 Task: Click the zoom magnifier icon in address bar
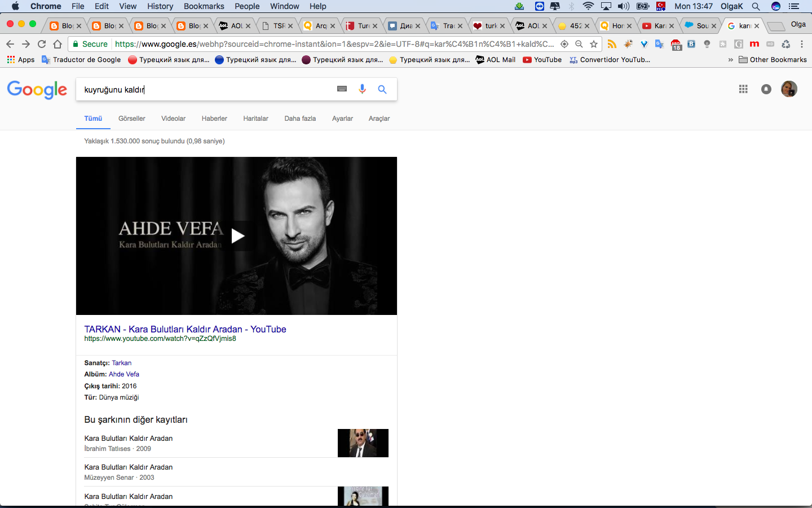click(579, 44)
